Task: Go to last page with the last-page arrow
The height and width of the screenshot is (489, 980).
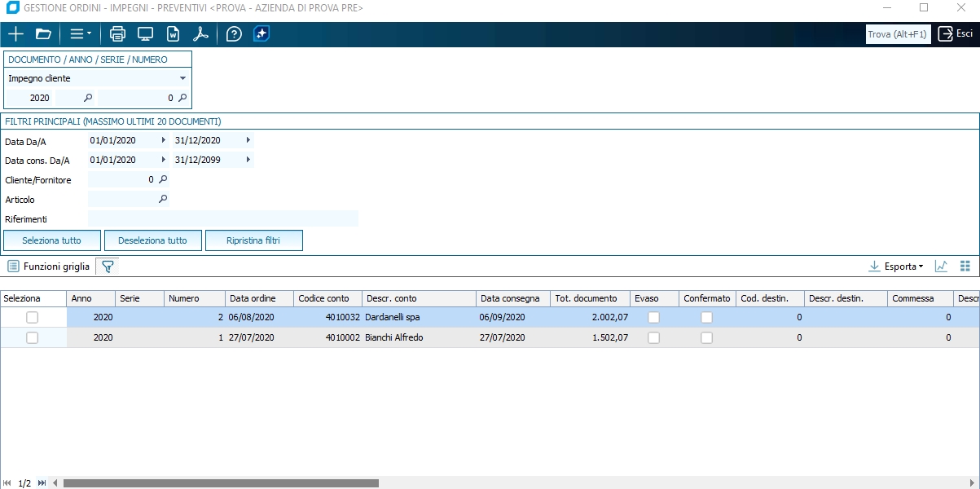Action: (x=42, y=483)
